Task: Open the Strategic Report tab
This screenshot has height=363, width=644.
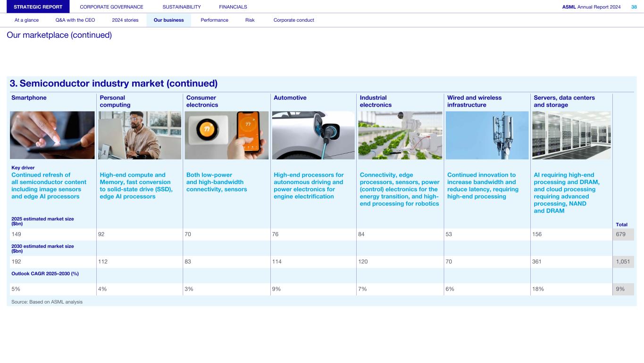Action: 38,7
